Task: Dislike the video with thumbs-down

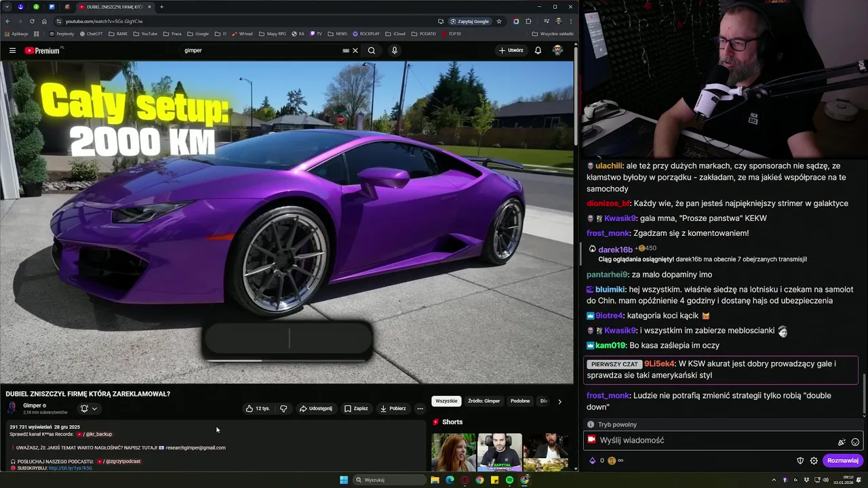Action: click(283, 409)
